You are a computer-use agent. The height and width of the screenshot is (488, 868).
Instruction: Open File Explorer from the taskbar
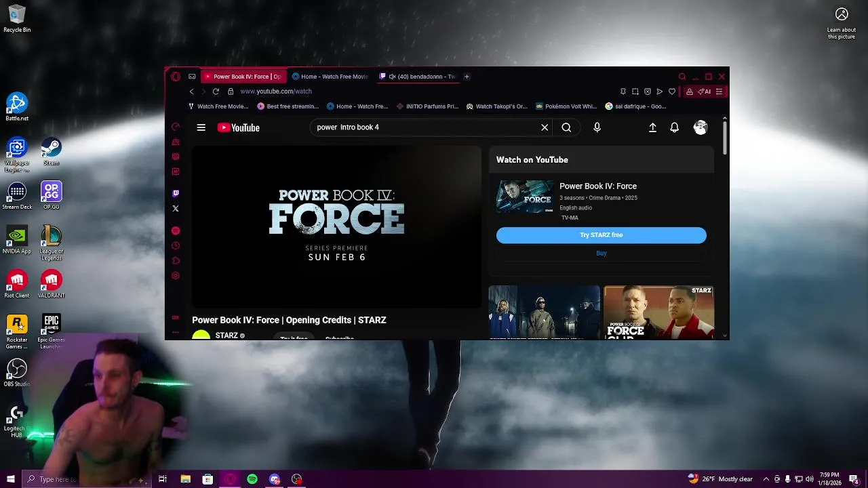[x=185, y=479]
